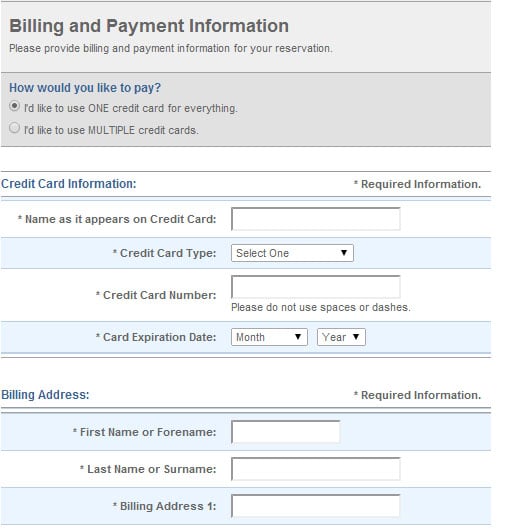Click the 'Please do not use spaces or dashes' hint

pos(321,307)
